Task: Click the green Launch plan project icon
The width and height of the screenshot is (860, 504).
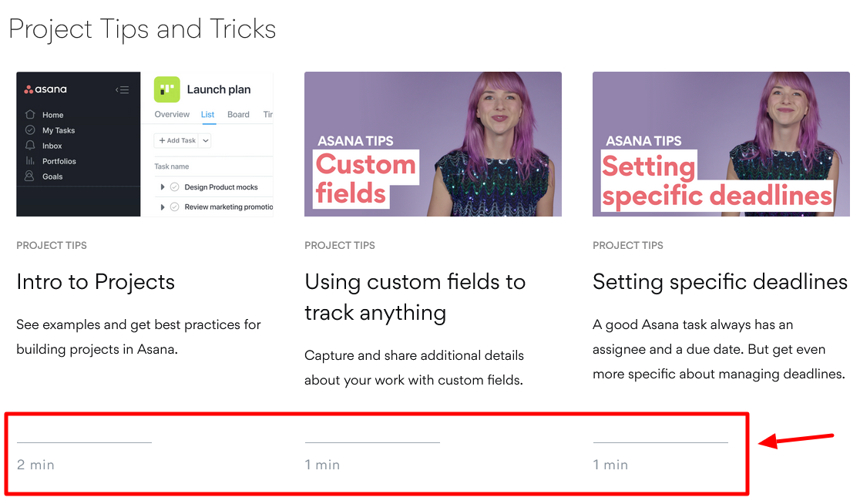Action: click(167, 89)
